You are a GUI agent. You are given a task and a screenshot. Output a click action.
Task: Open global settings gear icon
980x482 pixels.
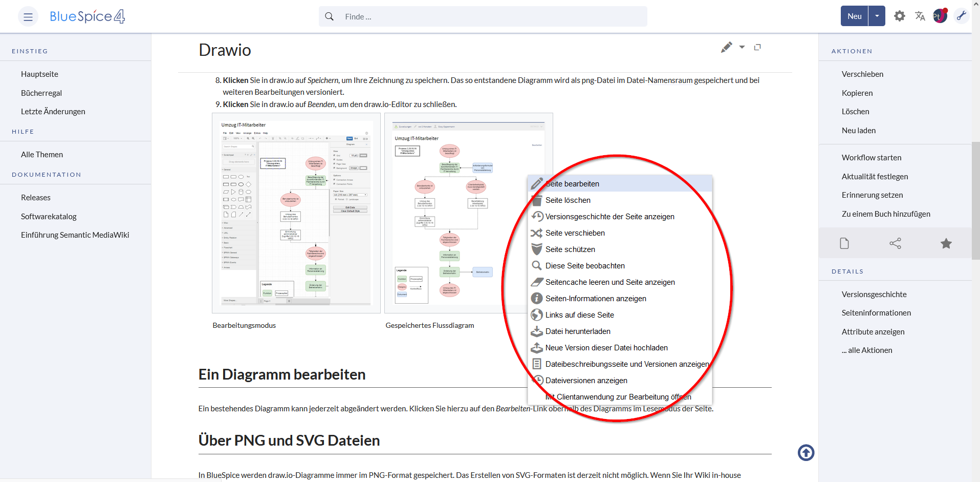(900, 16)
